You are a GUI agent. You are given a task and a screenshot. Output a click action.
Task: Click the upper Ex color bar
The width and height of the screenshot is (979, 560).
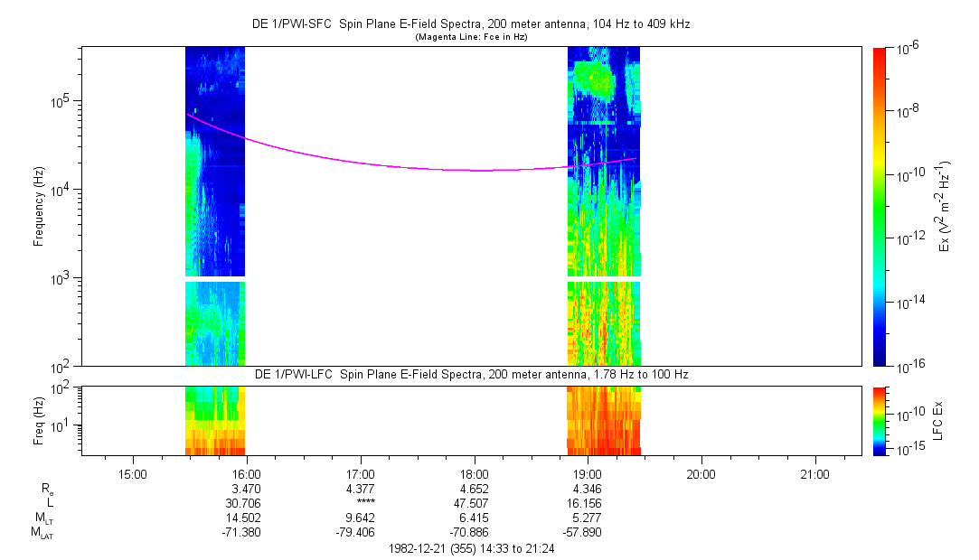click(880, 206)
